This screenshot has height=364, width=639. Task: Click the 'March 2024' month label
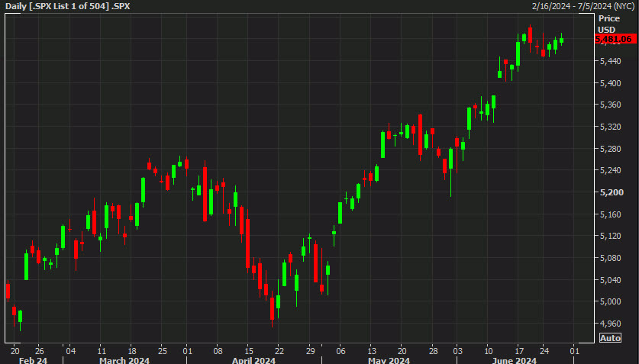tap(124, 360)
